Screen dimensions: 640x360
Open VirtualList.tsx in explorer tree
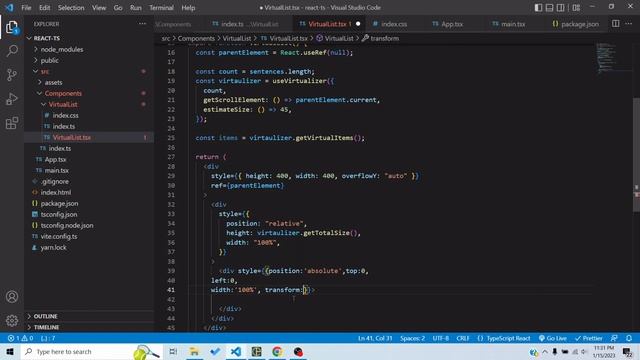(71, 138)
